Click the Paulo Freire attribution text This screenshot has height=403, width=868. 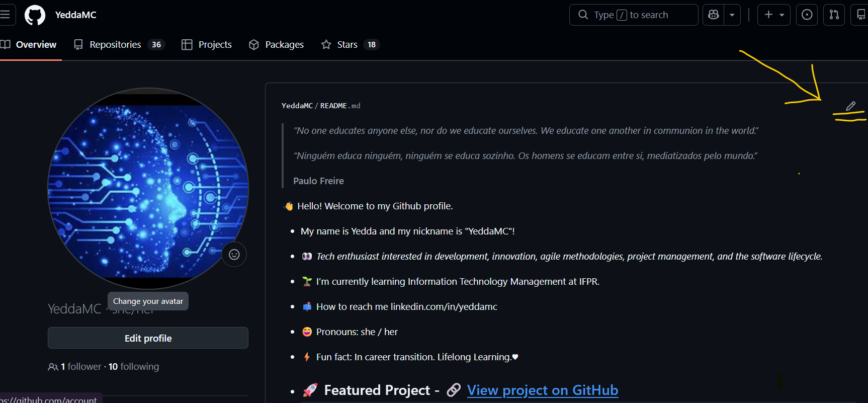tap(319, 181)
